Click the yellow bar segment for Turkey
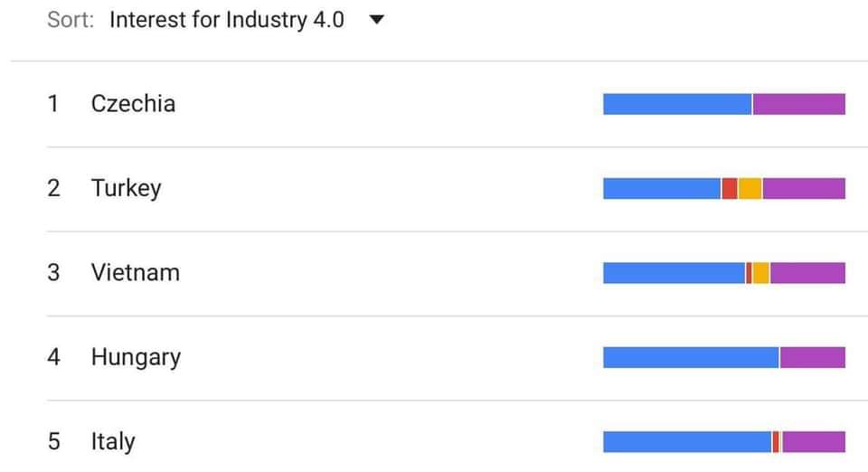The image size is (868, 472). pos(750,189)
